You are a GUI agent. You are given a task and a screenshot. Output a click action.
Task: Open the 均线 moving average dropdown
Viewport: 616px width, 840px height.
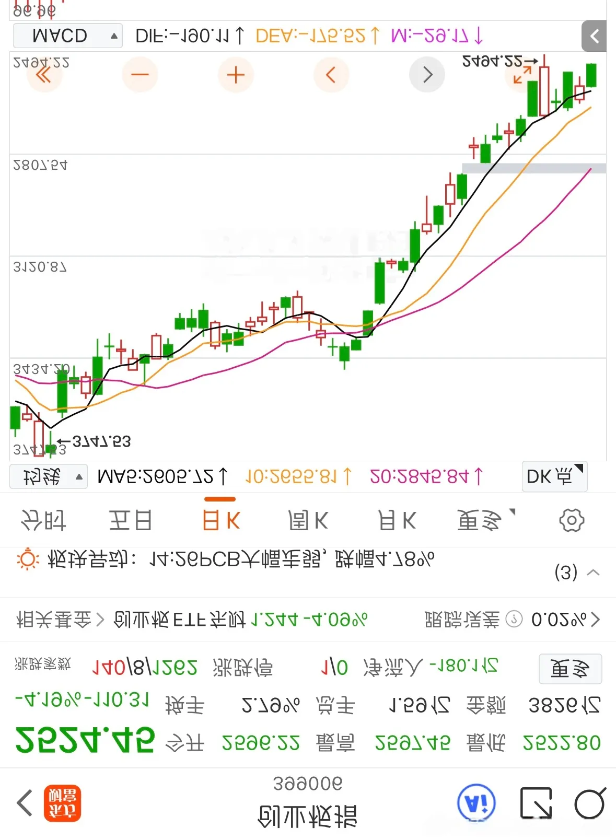(49, 476)
